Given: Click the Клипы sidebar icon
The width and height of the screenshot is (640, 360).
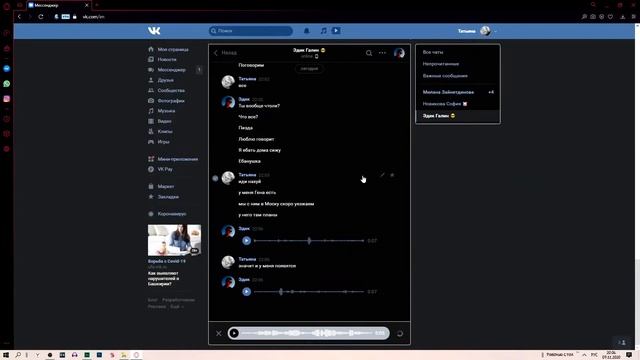Looking at the screenshot, I should (x=151, y=131).
